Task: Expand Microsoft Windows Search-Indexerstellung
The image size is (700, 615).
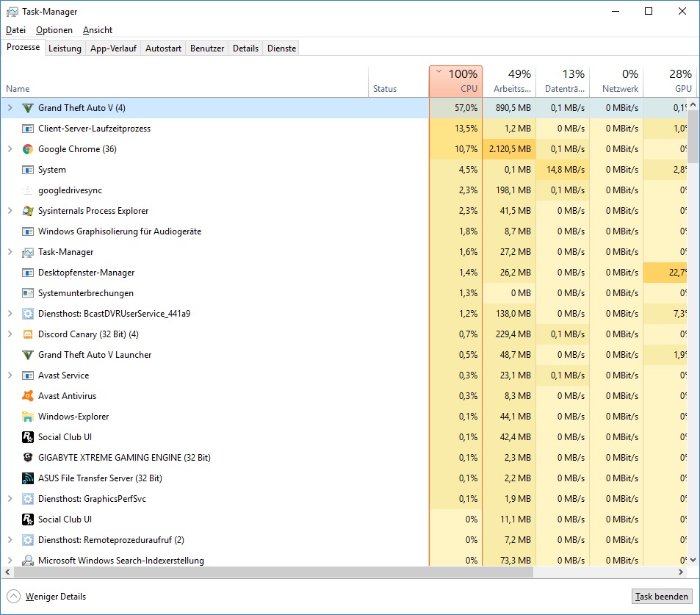Action: coord(10,560)
